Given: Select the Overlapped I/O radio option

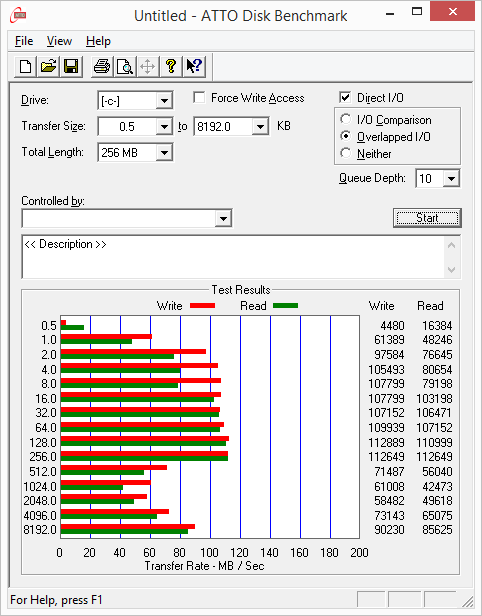Looking at the screenshot, I should click(x=346, y=136).
